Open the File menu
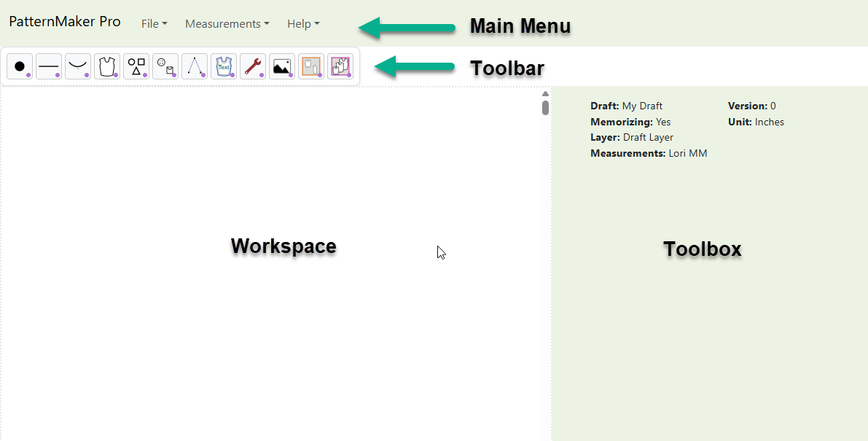 coord(154,24)
